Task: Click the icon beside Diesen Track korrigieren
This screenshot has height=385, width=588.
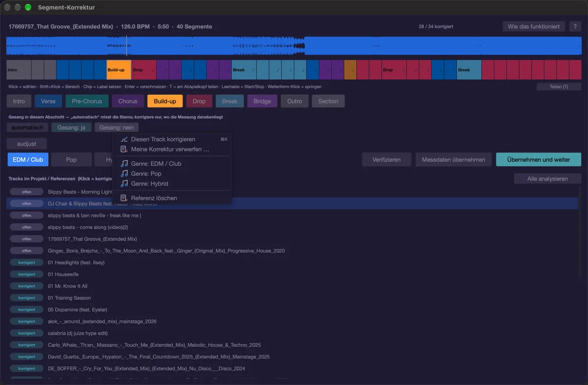Action: point(124,139)
